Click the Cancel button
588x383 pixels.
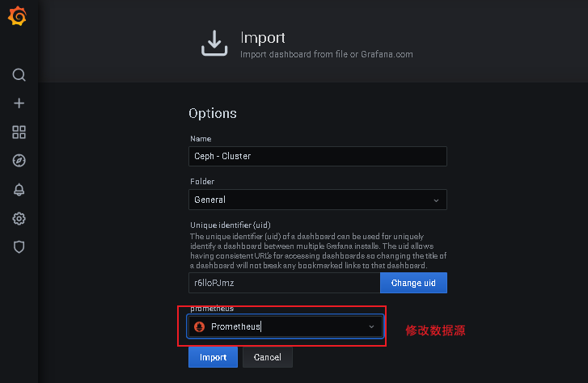tap(268, 357)
